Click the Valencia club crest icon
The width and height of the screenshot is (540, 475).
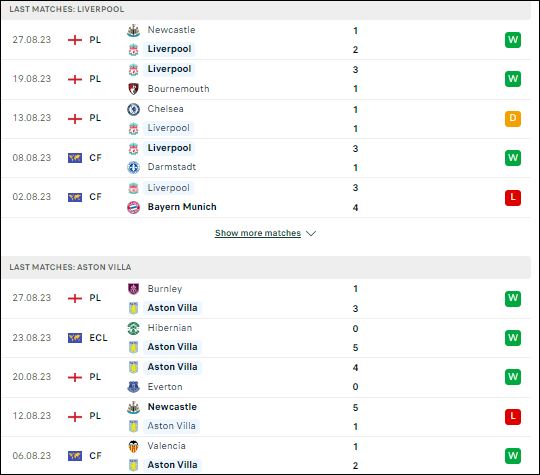(133, 446)
